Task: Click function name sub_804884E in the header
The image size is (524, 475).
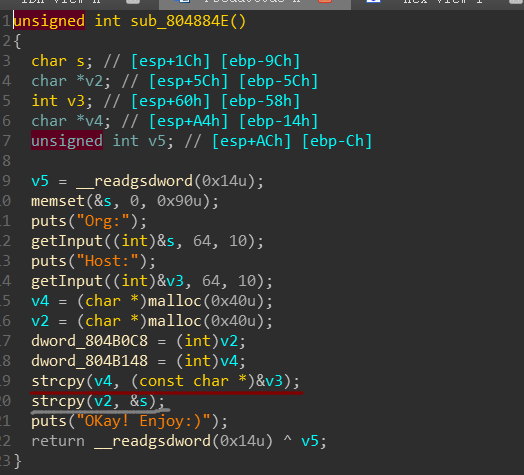Action: pyautogui.click(x=179, y=21)
